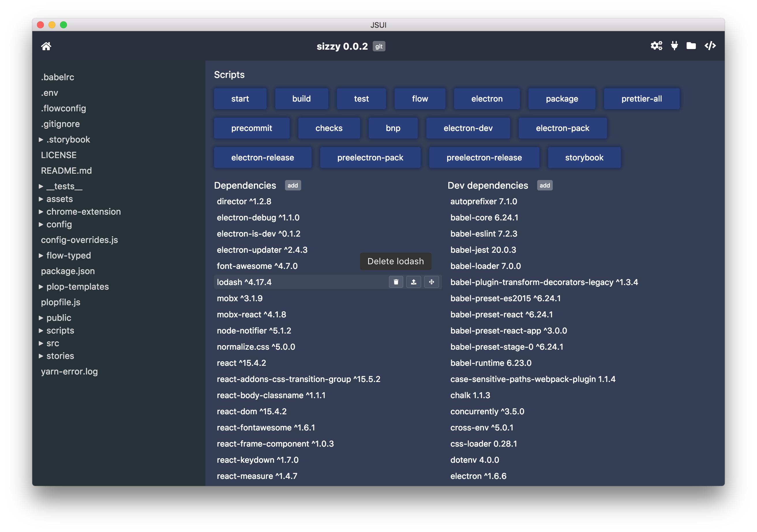Screen dimensions: 757x532
Task: Select the README.md file
Action: (66, 171)
